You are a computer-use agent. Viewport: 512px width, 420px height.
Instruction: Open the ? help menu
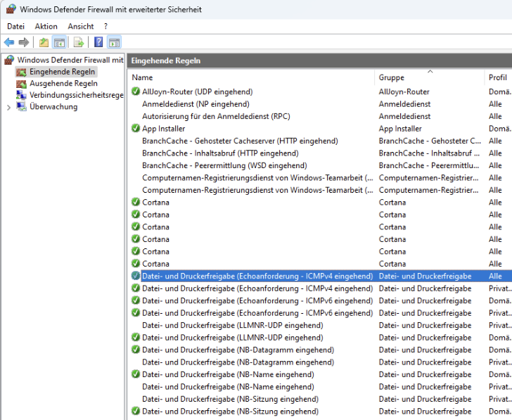pyautogui.click(x=105, y=27)
